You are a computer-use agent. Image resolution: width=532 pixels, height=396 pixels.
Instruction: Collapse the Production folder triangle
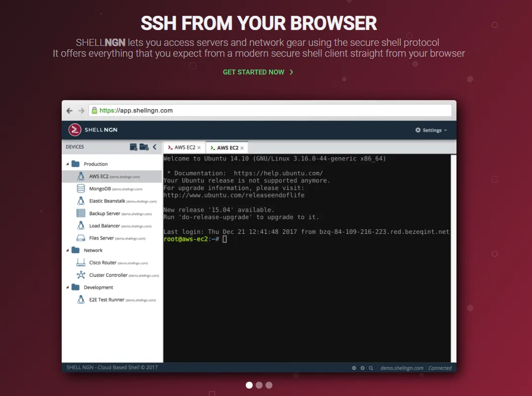click(67, 164)
